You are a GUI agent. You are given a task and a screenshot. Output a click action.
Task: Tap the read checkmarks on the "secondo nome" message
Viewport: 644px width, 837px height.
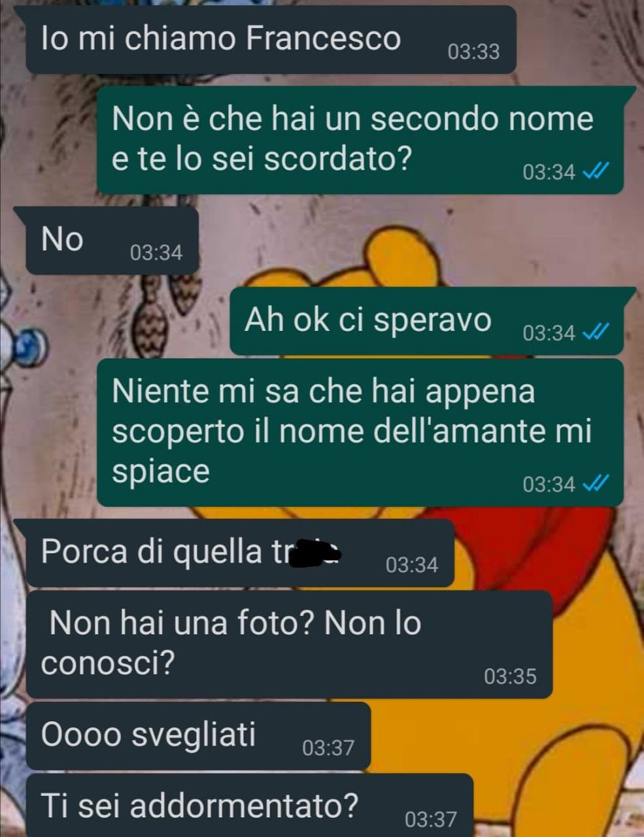click(x=596, y=172)
